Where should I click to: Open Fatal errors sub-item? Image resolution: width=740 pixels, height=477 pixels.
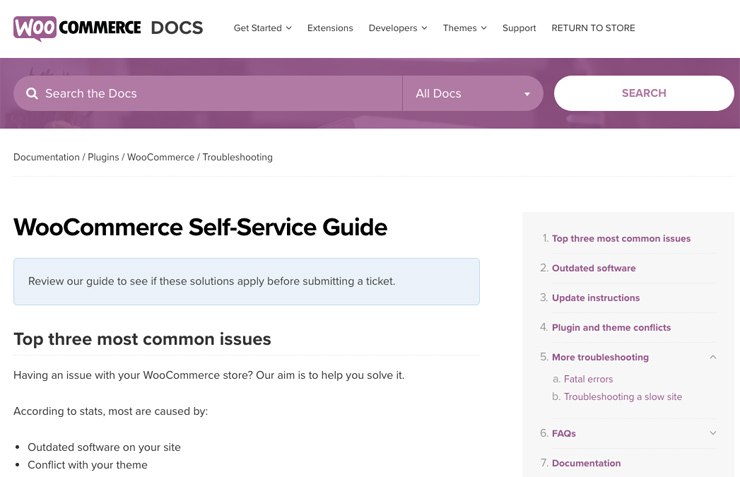point(588,379)
